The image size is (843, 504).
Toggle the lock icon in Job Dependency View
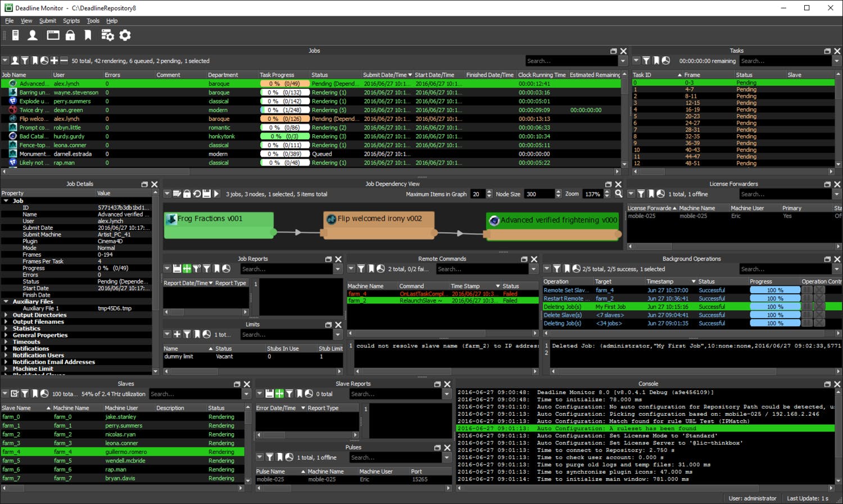click(187, 194)
